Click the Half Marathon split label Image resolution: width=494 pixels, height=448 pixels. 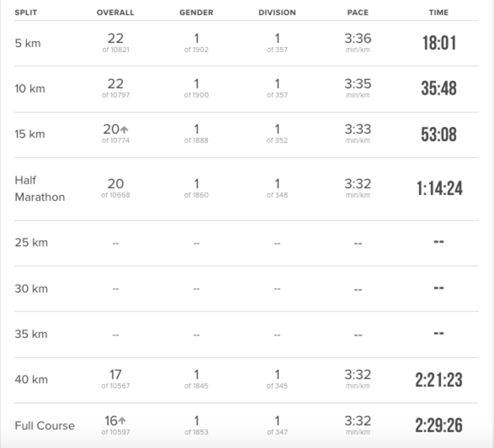(x=40, y=189)
